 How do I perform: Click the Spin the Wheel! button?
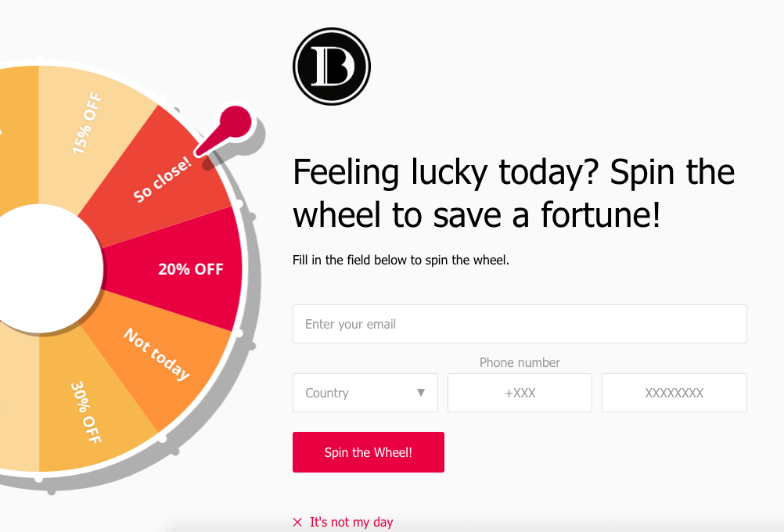368,452
